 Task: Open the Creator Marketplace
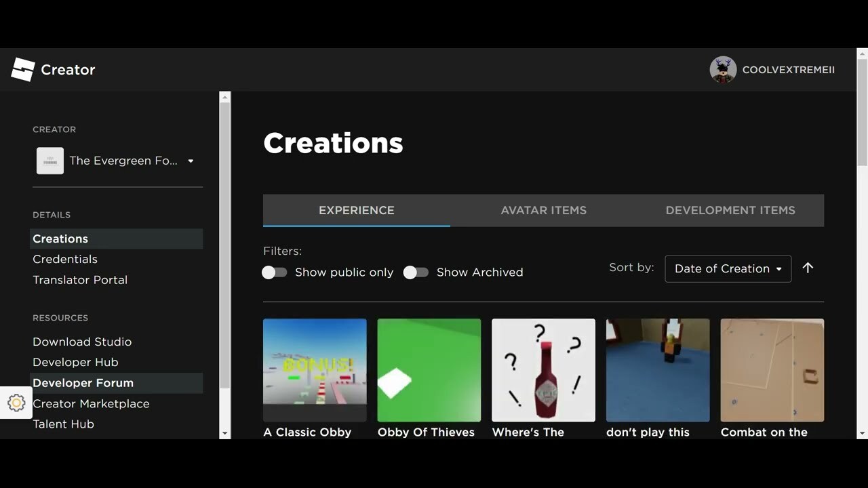pyautogui.click(x=91, y=403)
